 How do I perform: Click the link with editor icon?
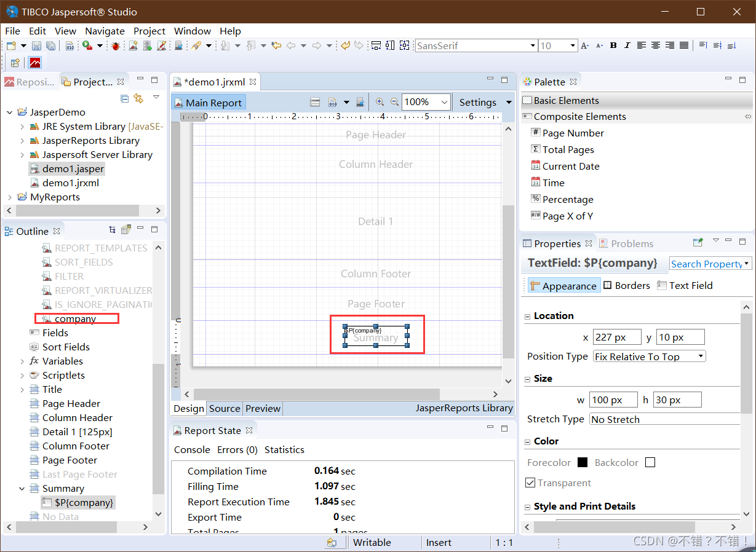[x=138, y=98]
